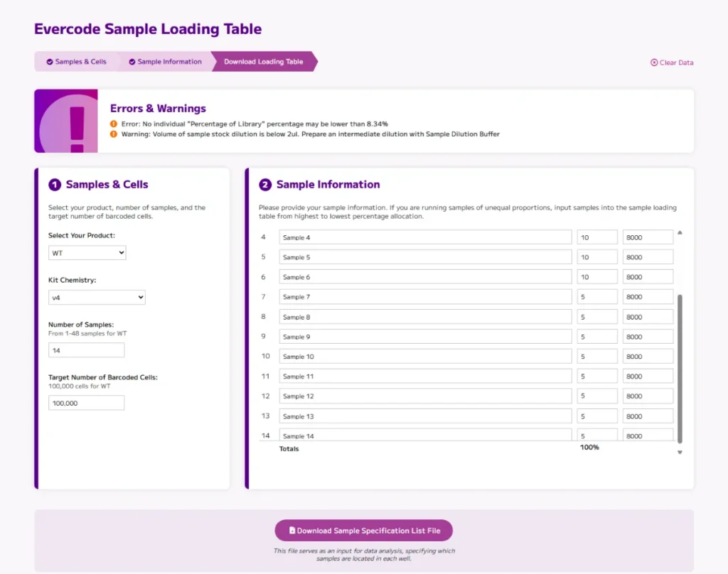Open the Select Your Product dropdown
Screen dimensions: 728x574
click(x=87, y=252)
